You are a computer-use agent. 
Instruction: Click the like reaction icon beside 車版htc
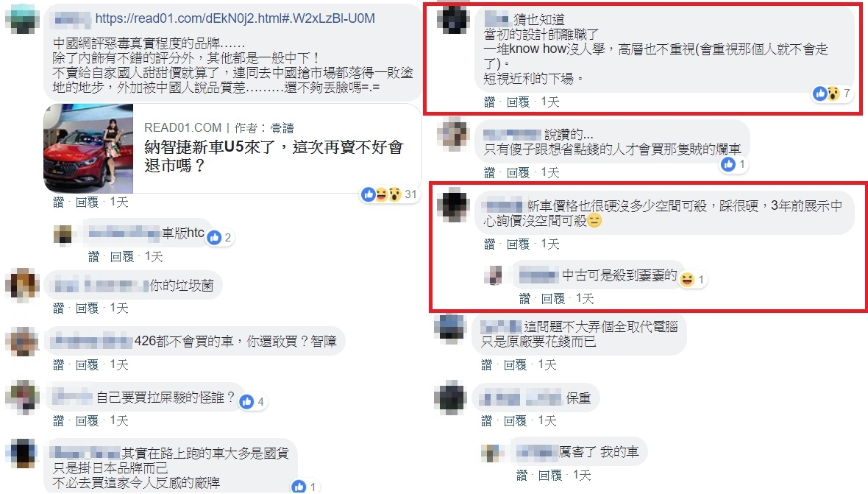[214, 238]
